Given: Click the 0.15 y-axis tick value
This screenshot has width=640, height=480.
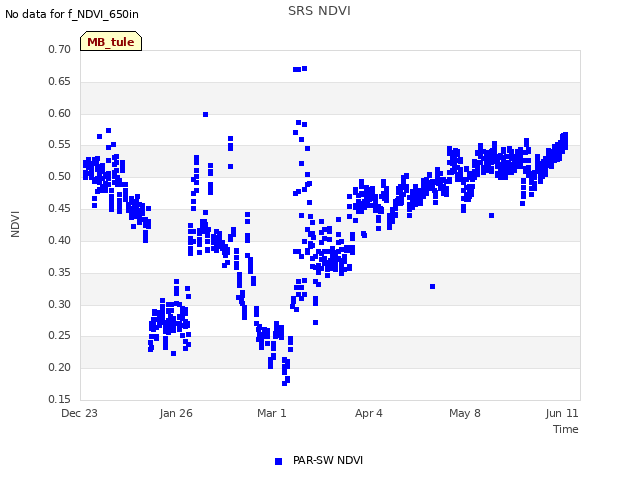Looking at the screenshot, I should (60, 399).
